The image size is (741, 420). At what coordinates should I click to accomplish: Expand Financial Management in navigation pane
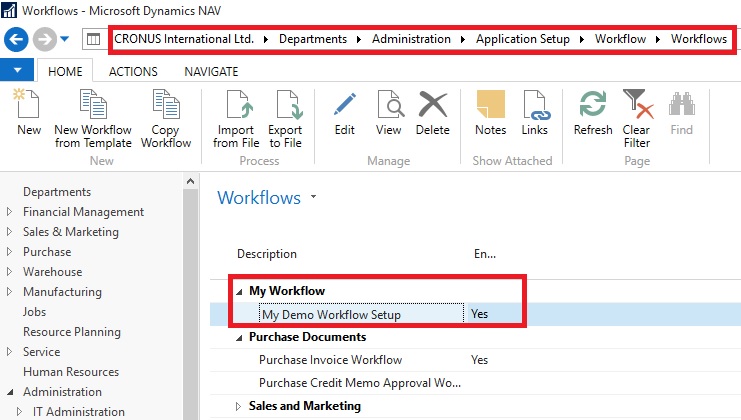(9, 212)
